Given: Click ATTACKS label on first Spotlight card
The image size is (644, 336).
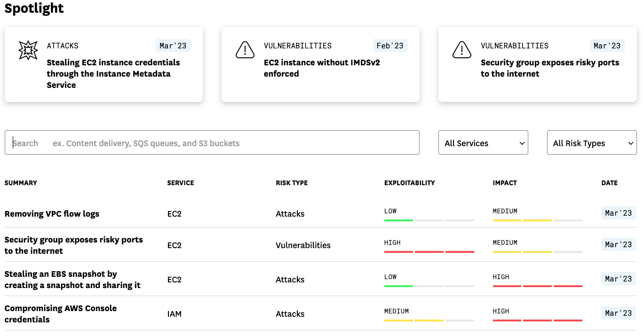Looking at the screenshot, I should (63, 46).
